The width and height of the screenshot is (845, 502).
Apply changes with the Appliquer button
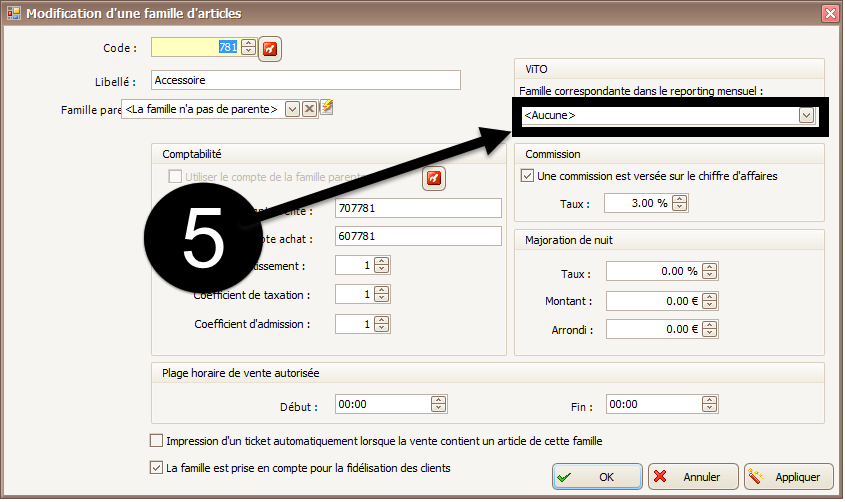click(x=789, y=477)
